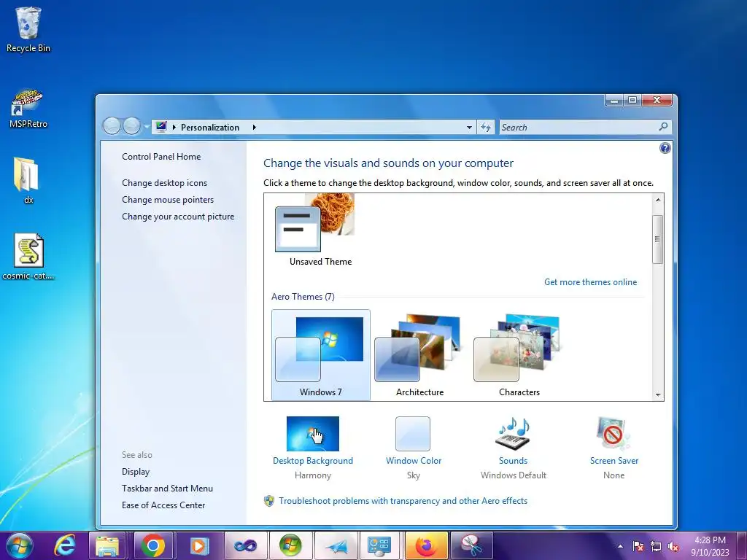Screen dimensions: 747x560
Task: Click the Aero Themes (7) group header
Action: coord(303,297)
